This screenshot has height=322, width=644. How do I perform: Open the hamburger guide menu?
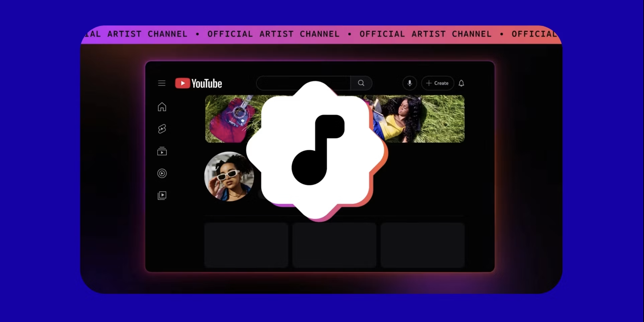click(162, 83)
